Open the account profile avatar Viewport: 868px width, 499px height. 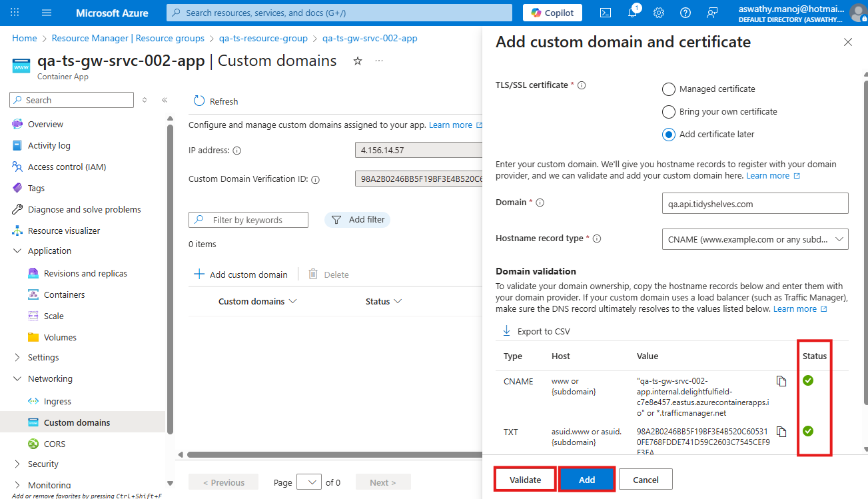click(x=858, y=13)
